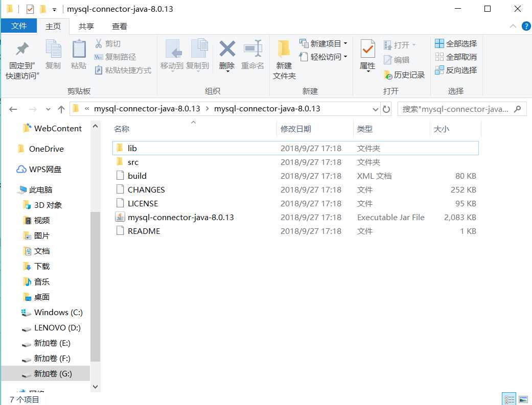
Task: Select This PC (此电脑)
Action: point(36,189)
